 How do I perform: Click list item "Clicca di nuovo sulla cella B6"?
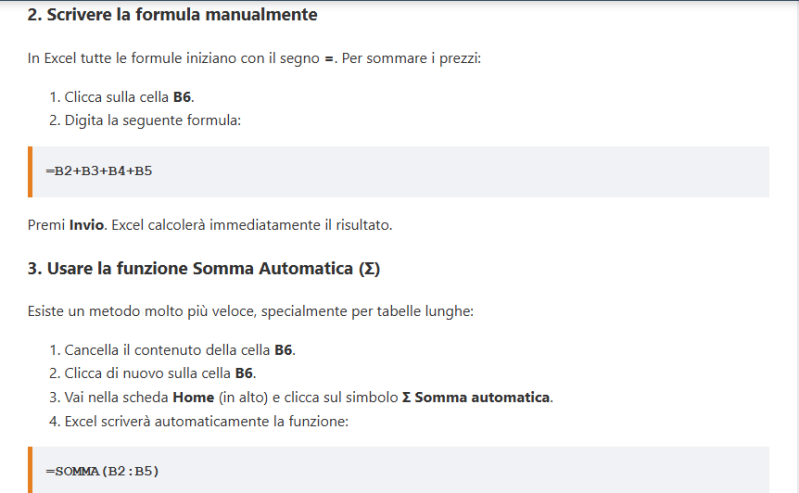[160, 374]
